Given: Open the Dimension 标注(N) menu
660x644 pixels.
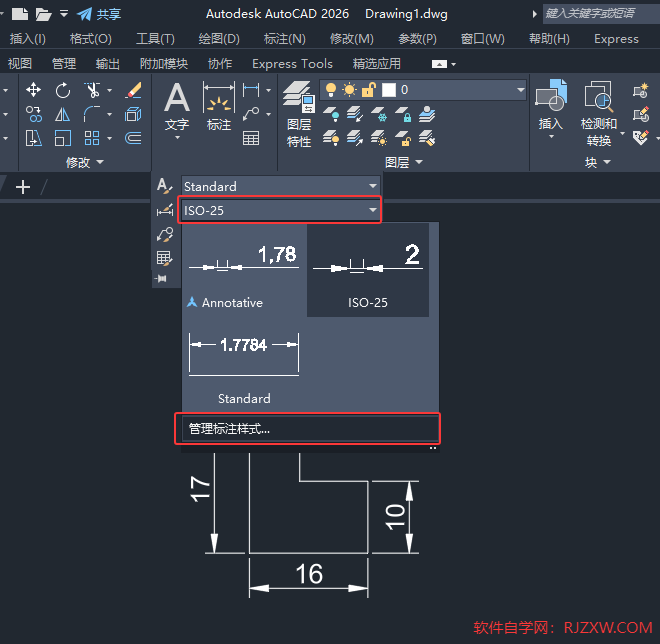Looking at the screenshot, I should (x=285, y=39).
